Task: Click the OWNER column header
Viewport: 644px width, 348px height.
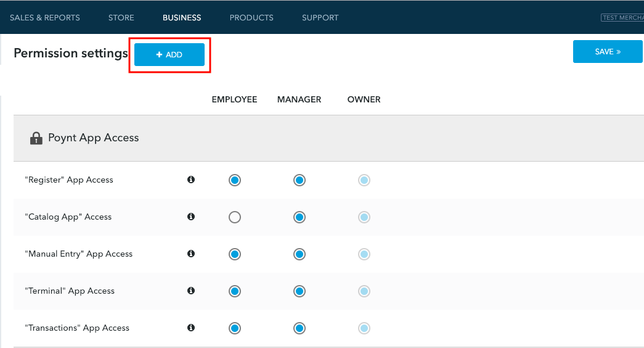Action: (364, 99)
